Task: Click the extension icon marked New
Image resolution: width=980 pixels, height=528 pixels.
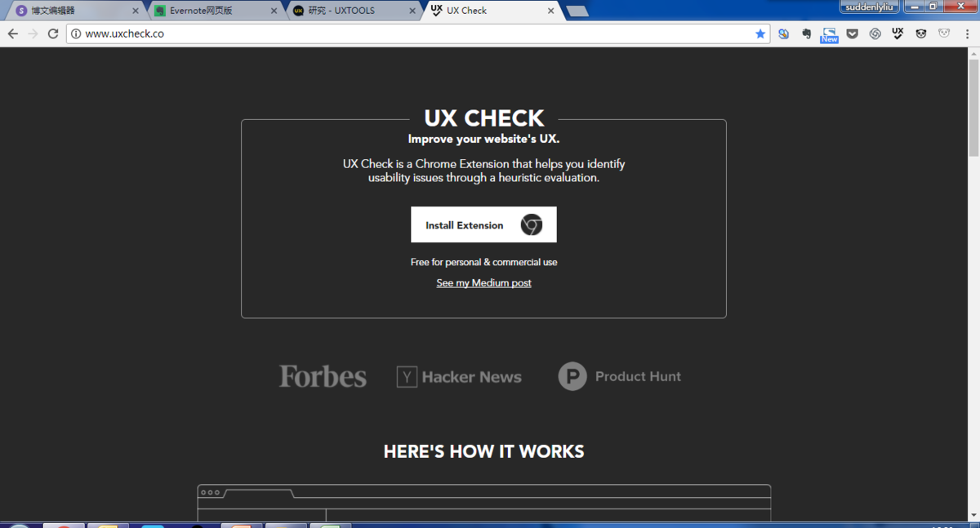Action: pyautogui.click(x=829, y=34)
